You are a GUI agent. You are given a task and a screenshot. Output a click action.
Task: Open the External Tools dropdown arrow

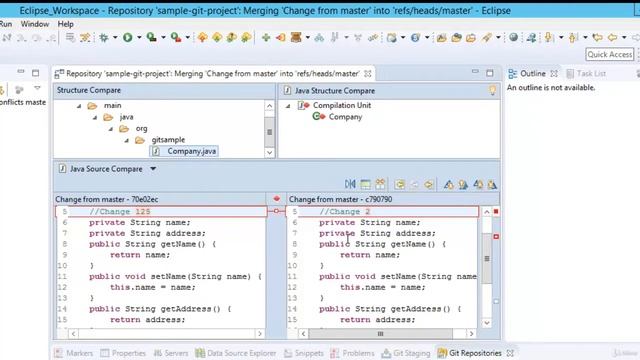click(x=187, y=38)
